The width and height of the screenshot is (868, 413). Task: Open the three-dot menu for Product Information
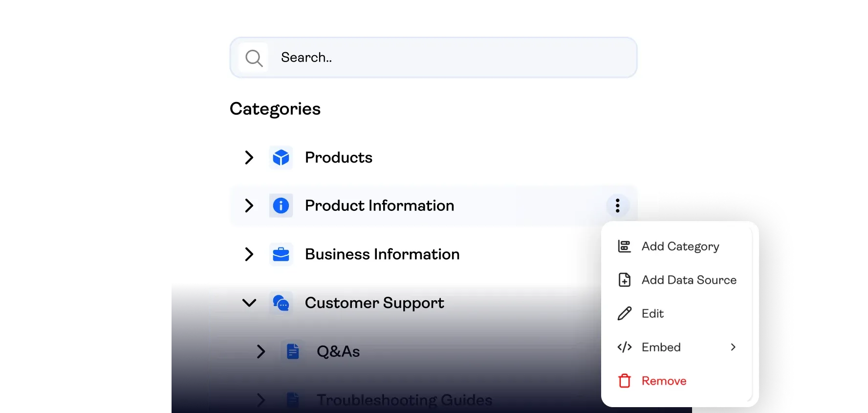(x=618, y=206)
